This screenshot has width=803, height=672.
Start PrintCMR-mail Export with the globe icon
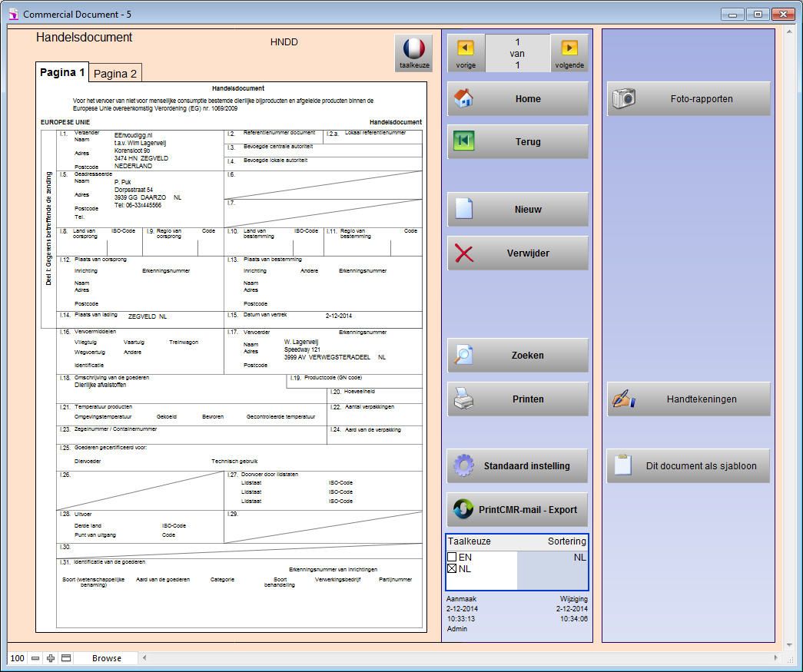(463, 508)
